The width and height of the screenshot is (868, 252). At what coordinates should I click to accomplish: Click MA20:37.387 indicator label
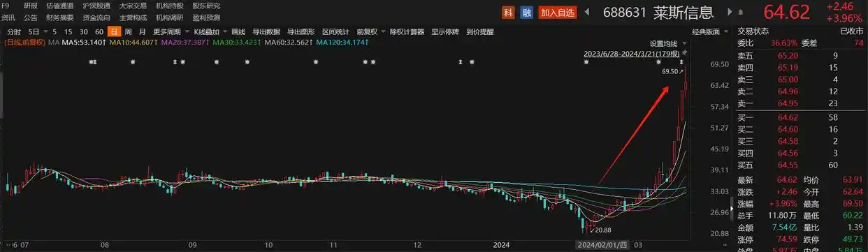point(185,43)
